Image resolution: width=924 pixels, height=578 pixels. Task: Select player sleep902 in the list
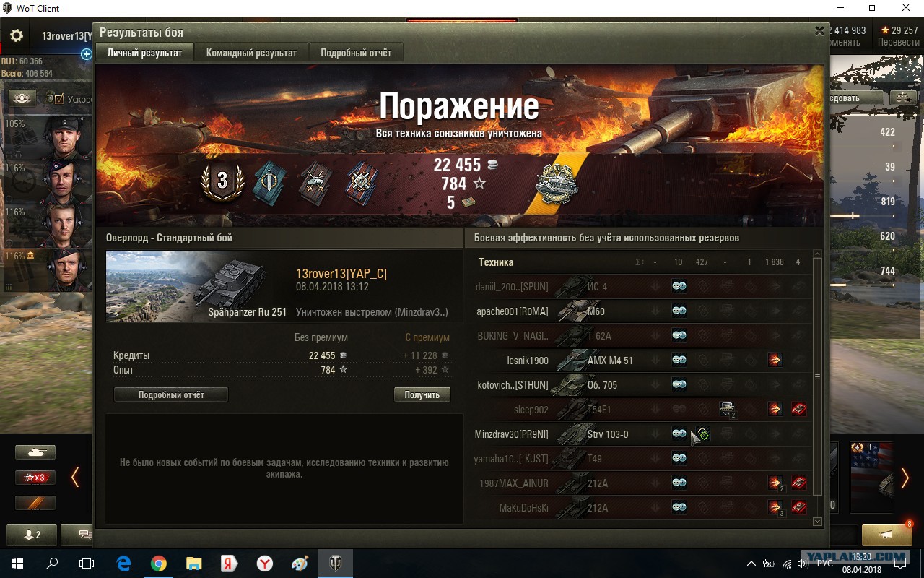coord(531,410)
